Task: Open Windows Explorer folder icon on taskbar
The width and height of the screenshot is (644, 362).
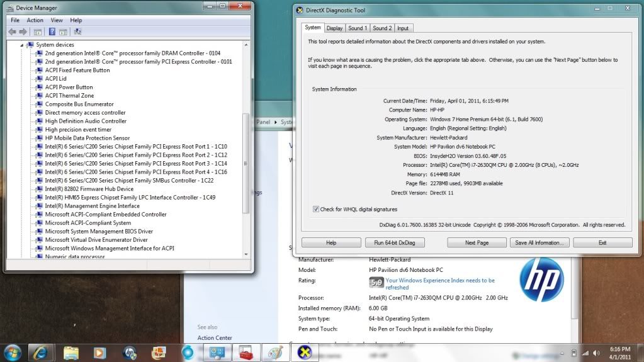Action: [x=71, y=353]
